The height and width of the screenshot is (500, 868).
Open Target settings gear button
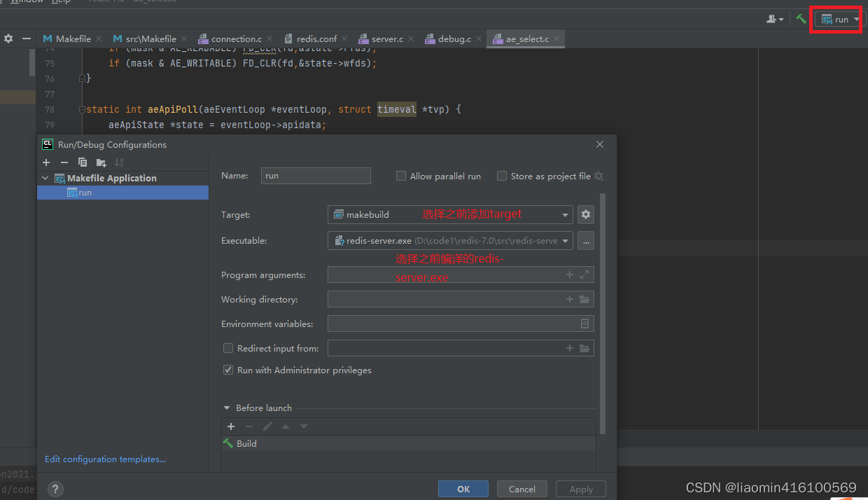pyautogui.click(x=587, y=214)
